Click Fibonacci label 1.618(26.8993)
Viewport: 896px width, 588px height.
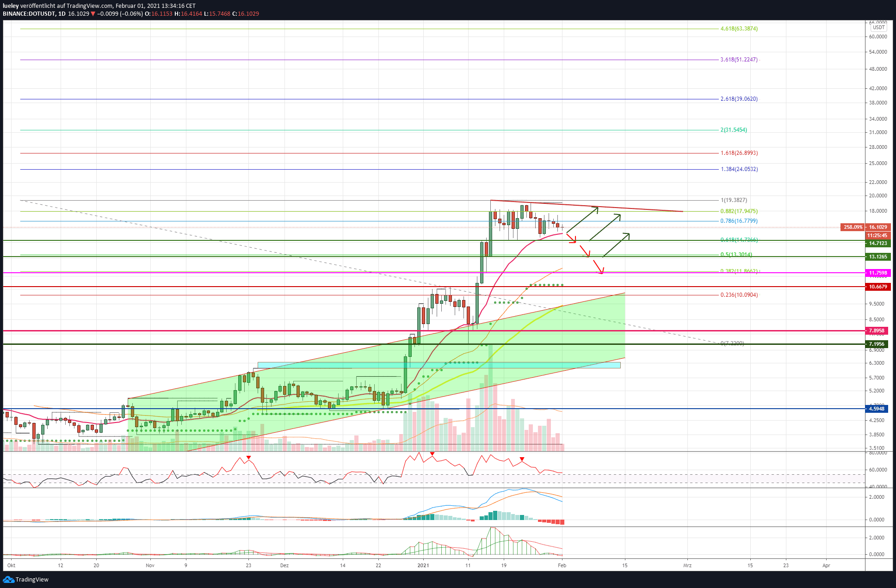(x=739, y=153)
